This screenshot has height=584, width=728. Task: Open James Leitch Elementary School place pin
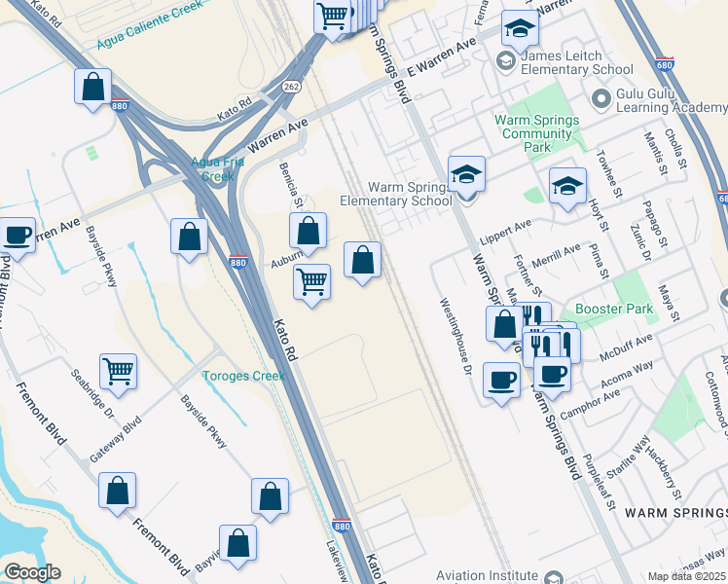(506, 62)
